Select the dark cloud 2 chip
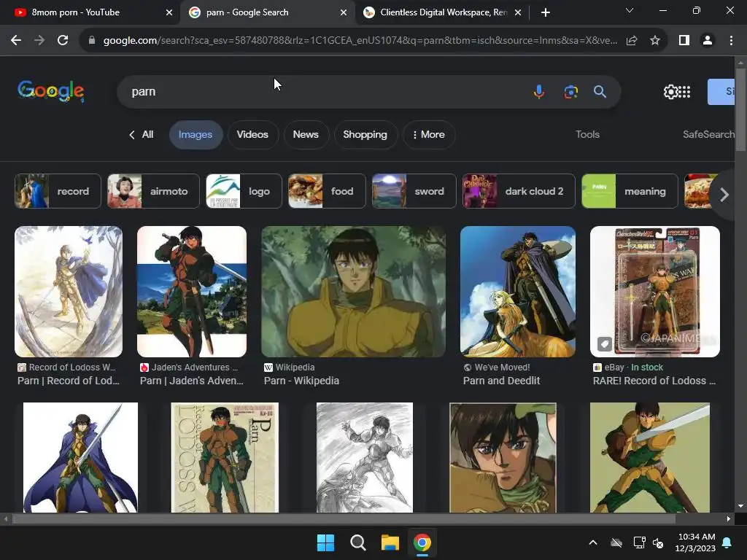This screenshot has width=747, height=560. pyautogui.click(x=519, y=191)
